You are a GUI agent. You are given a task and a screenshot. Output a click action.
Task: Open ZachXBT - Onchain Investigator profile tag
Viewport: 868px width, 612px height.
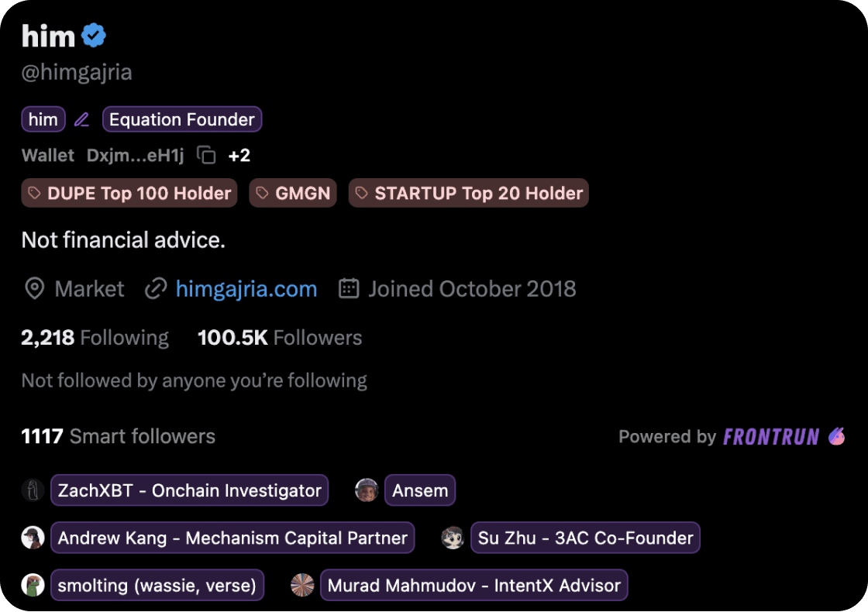coord(189,490)
